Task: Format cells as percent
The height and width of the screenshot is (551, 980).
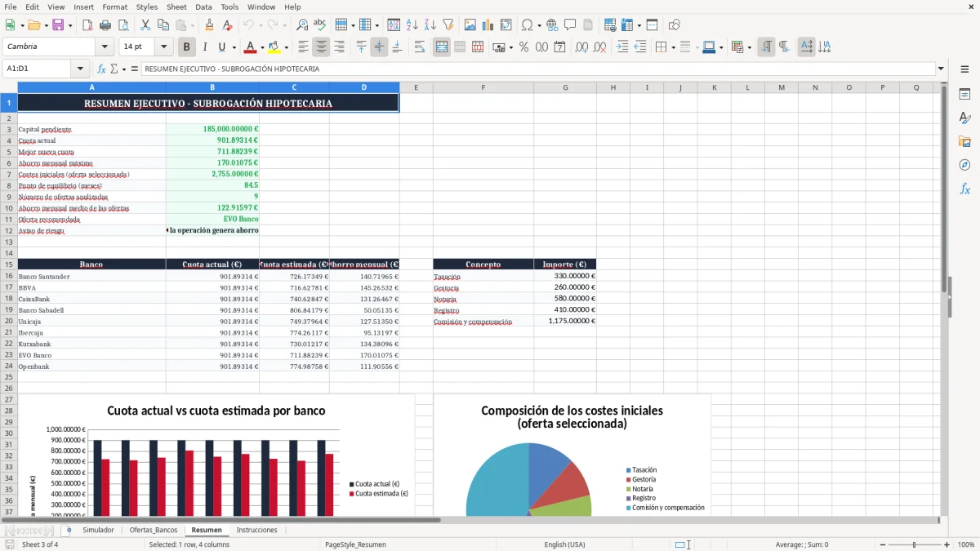Action: 523,47
